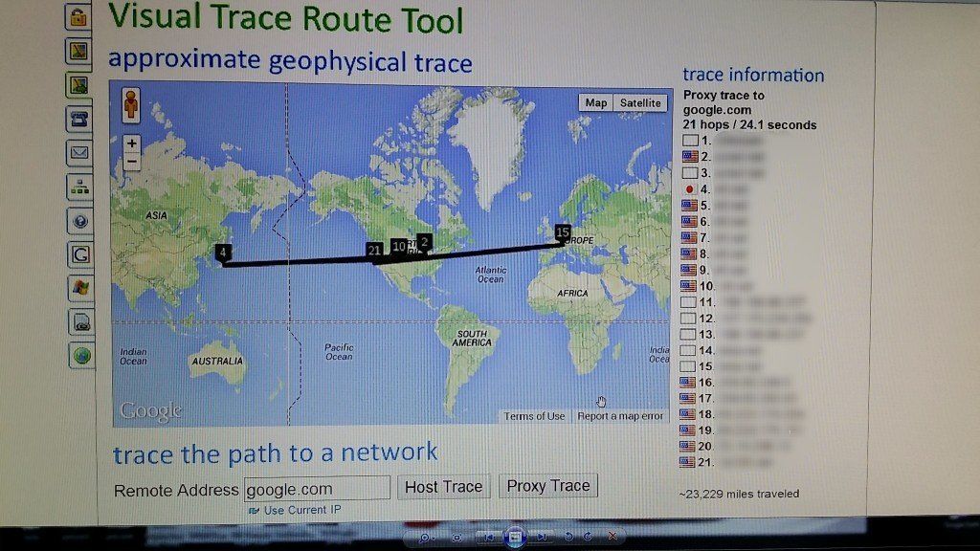The width and height of the screenshot is (980, 551).
Task: Open the photo viewer zoom magnifier control
Action: click(x=426, y=538)
